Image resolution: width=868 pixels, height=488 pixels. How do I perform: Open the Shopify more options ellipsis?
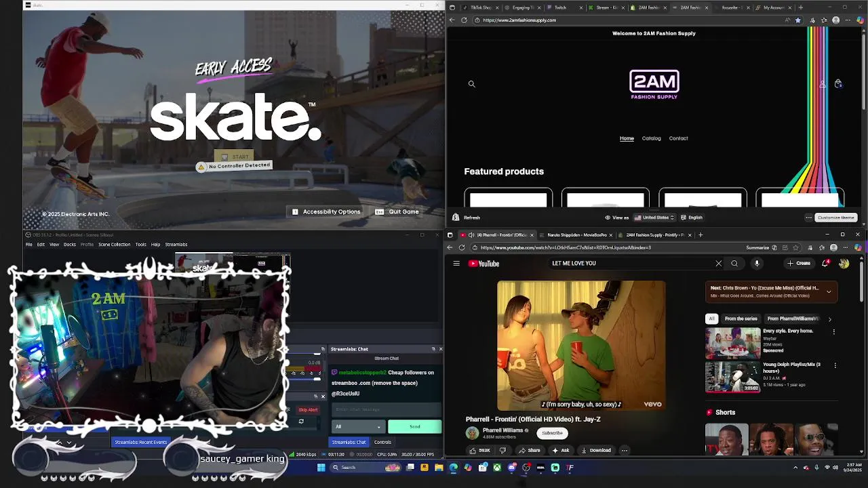point(808,218)
